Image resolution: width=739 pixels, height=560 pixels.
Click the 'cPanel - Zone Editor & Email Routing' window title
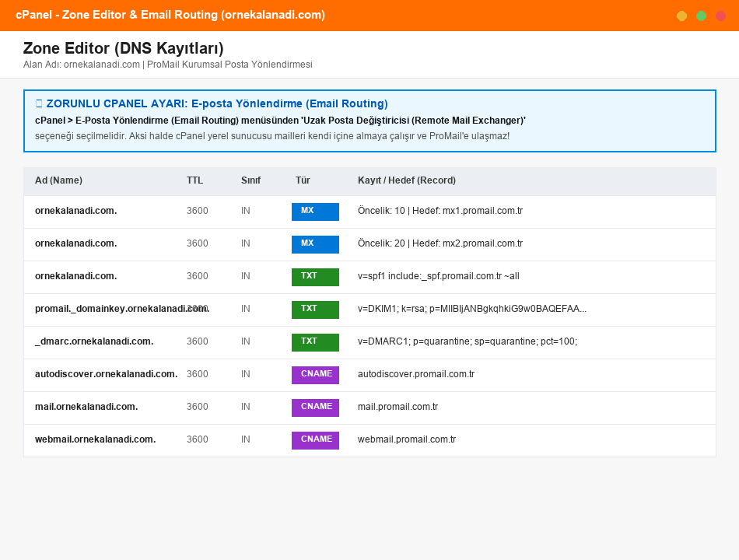pyautogui.click(x=170, y=15)
